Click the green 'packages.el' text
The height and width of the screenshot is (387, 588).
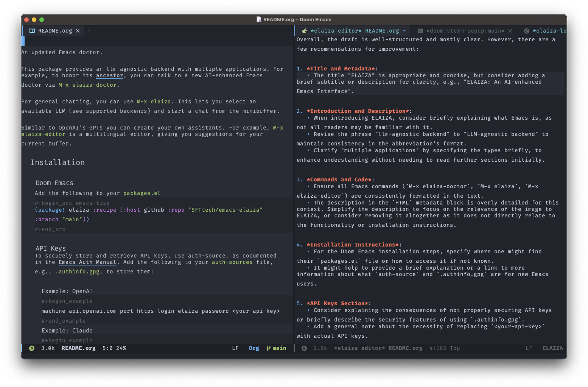142,193
